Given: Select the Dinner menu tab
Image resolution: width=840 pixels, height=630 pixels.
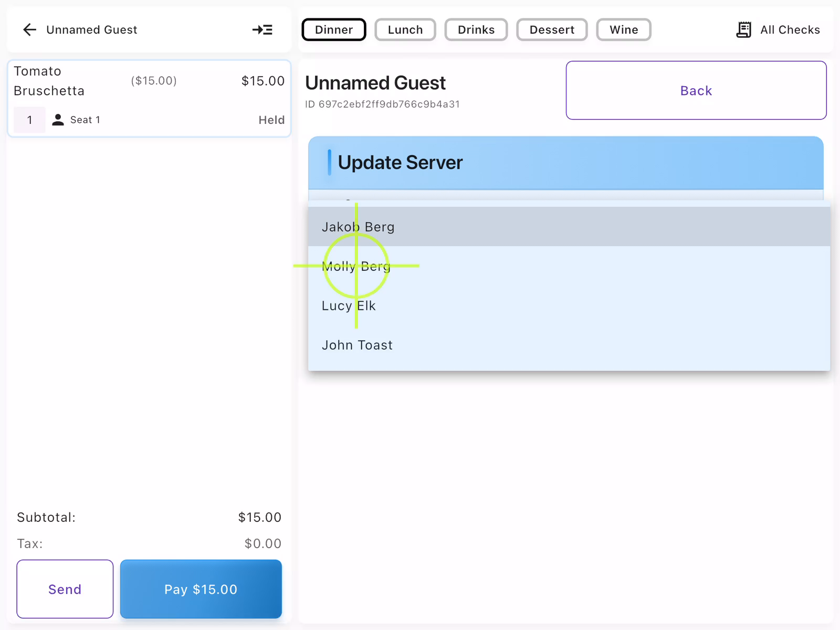Looking at the screenshot, I should pyautogui.click(x=333, y=29).
